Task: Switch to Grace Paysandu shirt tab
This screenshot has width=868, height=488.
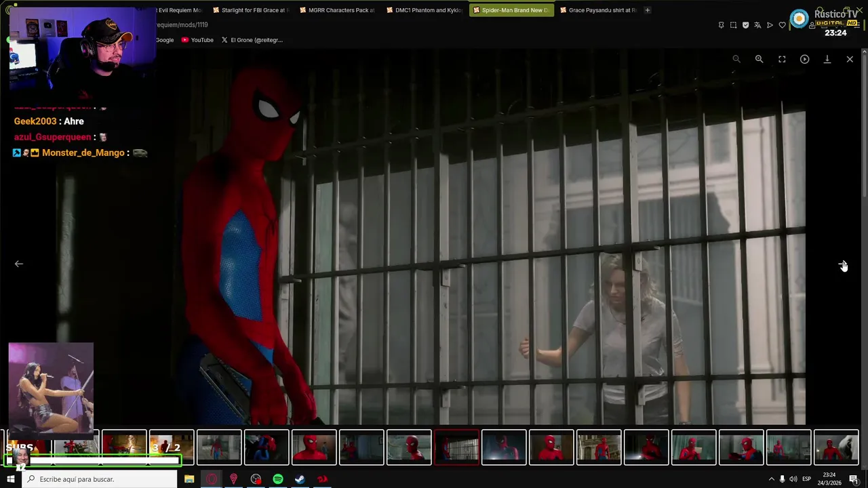Action: coord(597,10)
